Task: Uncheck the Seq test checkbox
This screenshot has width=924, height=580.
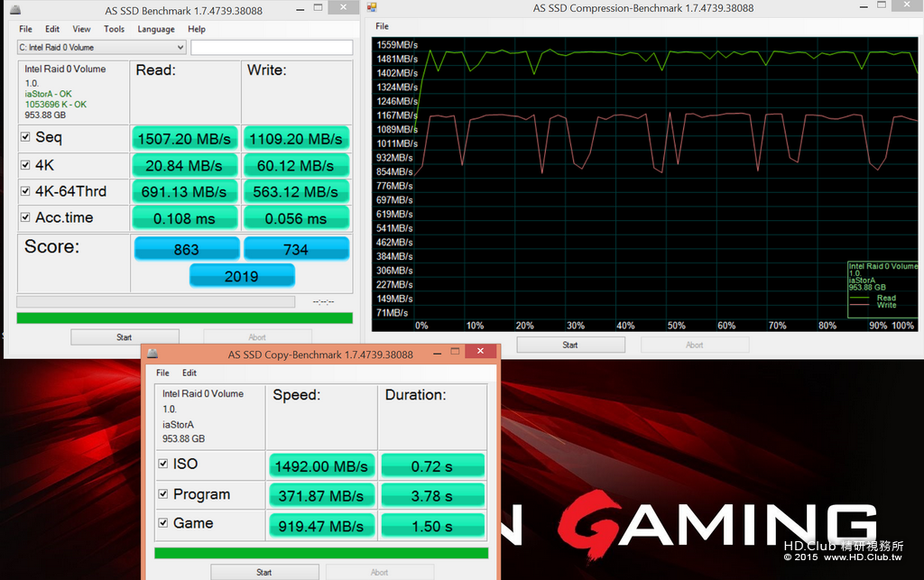Action: pyautogui.click(x=25, y=136)
